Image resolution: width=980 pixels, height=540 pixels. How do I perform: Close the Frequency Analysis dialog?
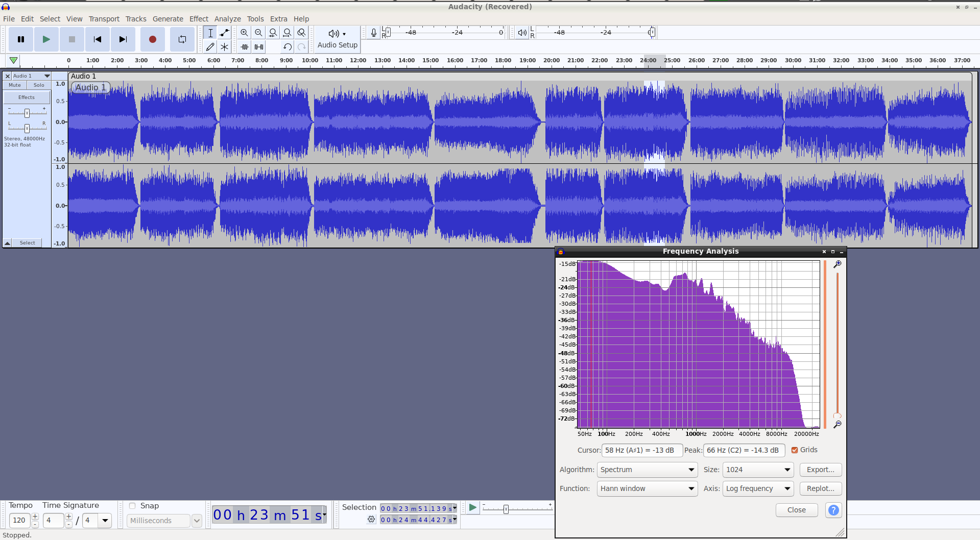pos(797,510)
